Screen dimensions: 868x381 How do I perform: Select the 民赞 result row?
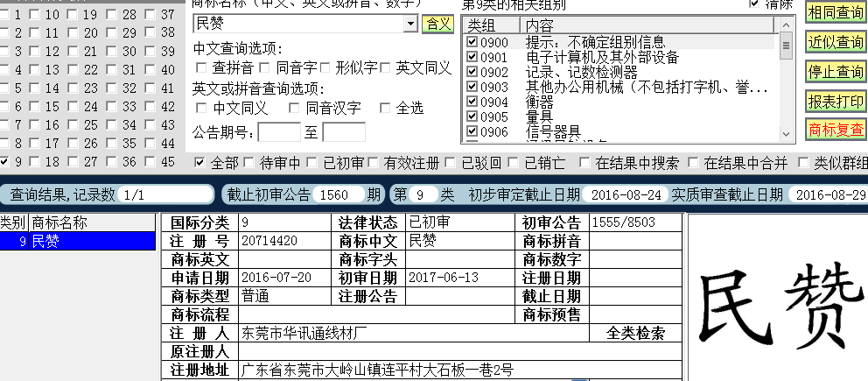78,241
